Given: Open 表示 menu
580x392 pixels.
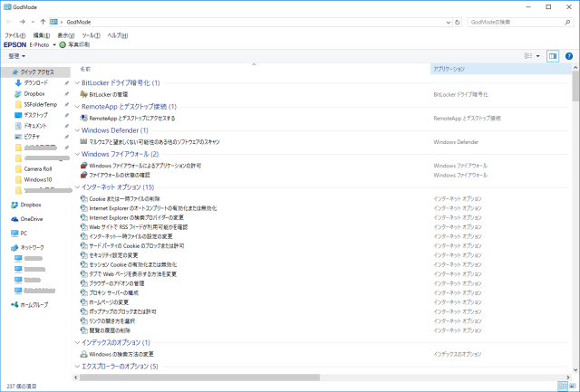Looking at the screenshot, I should (x=66, y=35).
